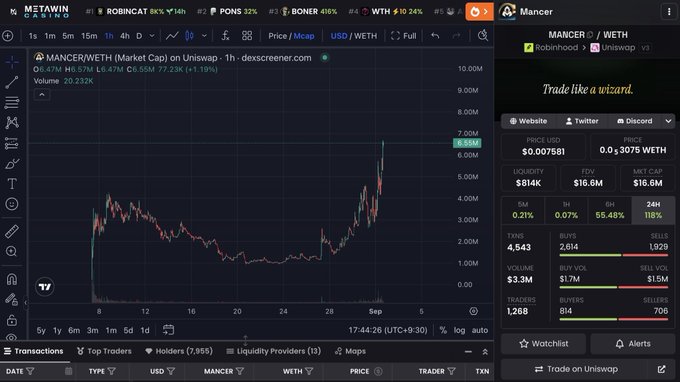Undo the last chart action

point(435,36)
